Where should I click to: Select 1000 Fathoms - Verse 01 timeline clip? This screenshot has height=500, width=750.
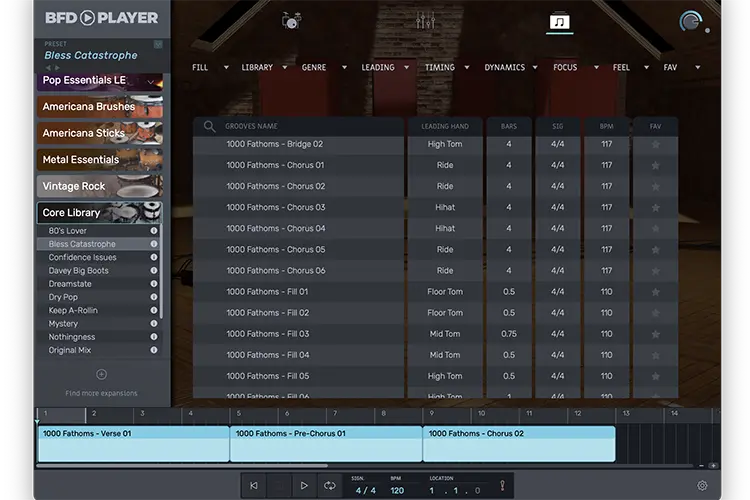click(x=133, y=444)
